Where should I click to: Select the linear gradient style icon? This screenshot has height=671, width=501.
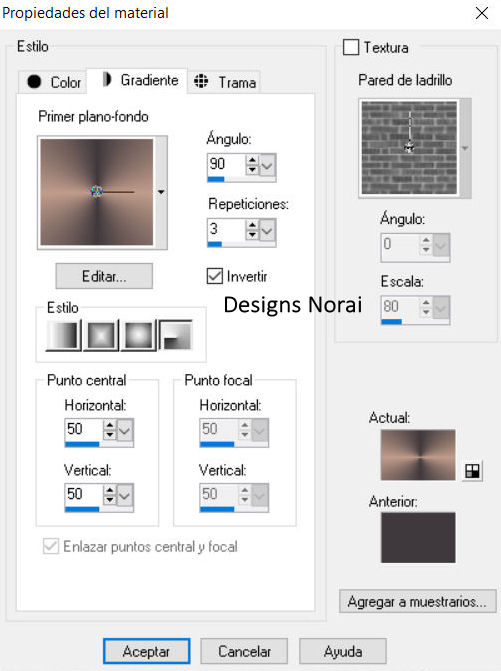(x=63, y=335)
